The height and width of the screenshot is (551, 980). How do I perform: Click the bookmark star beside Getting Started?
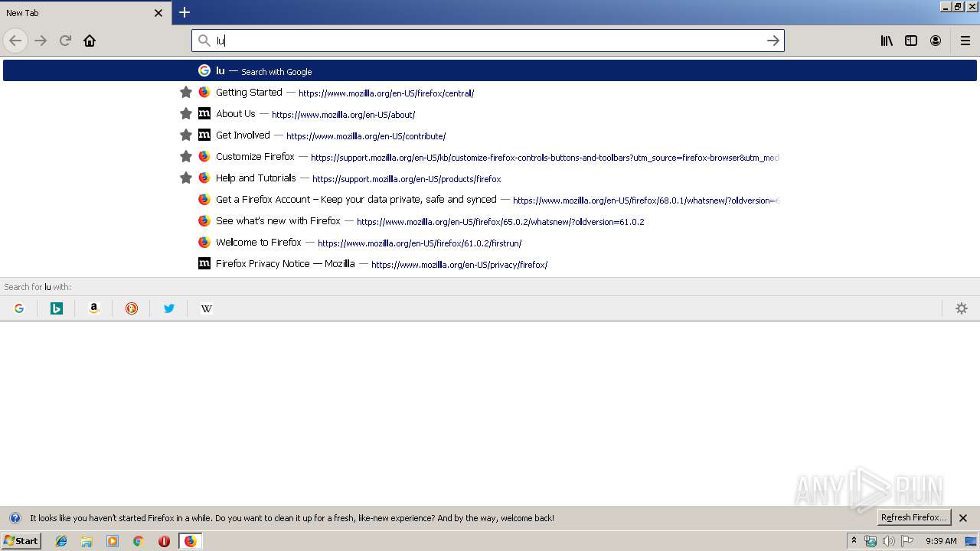pos(185,92)
